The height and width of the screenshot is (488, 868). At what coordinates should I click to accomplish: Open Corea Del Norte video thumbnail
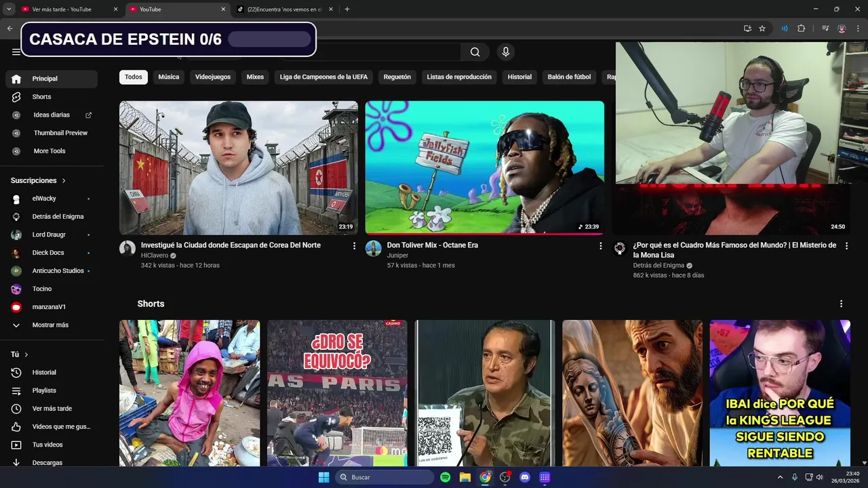pyautogui.click(x=239, y=167)
